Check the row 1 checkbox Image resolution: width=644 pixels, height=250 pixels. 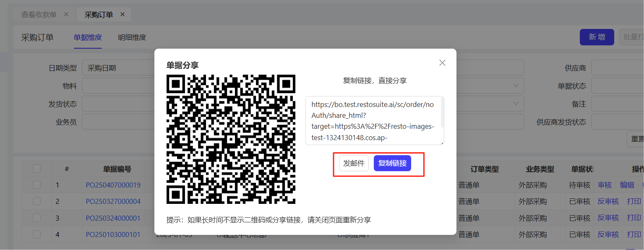tap(37, 185)
